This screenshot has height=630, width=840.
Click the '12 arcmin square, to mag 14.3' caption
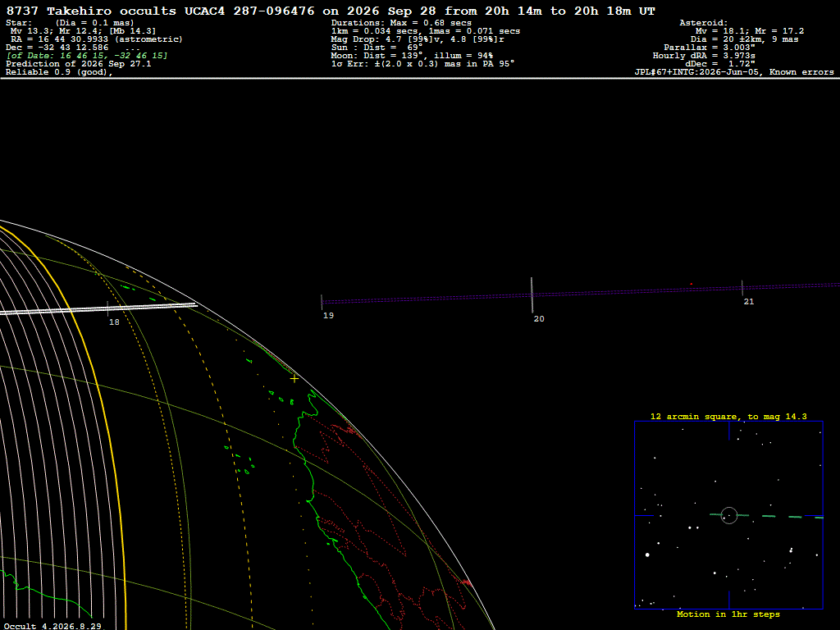[x=728, y=416]
